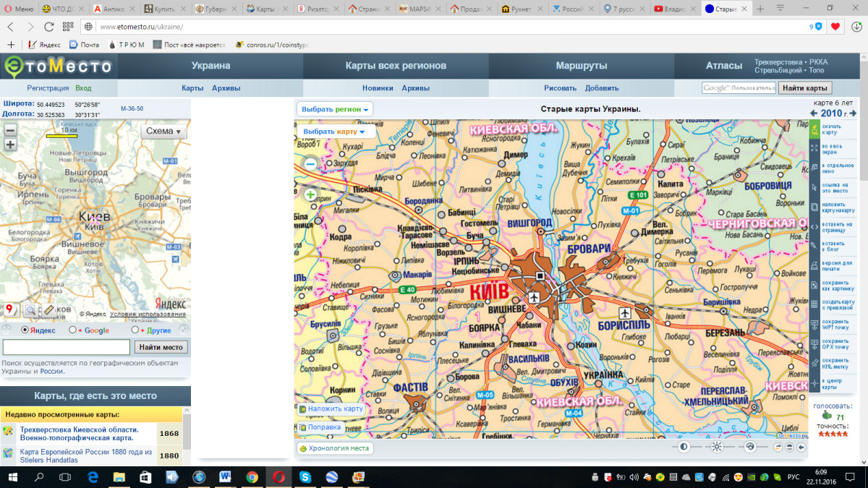The width and height of the screenshot is (868, 488).
Task: Adjust the contrast slider below map
Action: click(x=683, y=447)
